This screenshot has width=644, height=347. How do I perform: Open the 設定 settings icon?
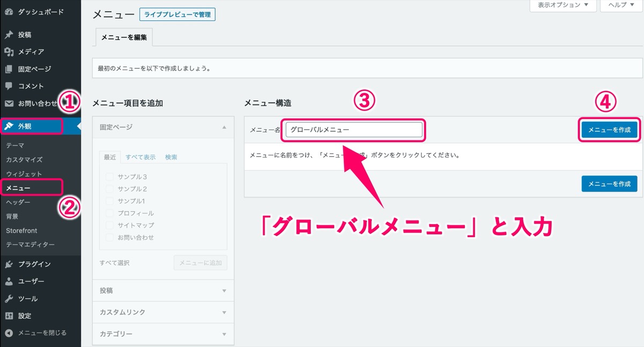[x=9, y=315]
